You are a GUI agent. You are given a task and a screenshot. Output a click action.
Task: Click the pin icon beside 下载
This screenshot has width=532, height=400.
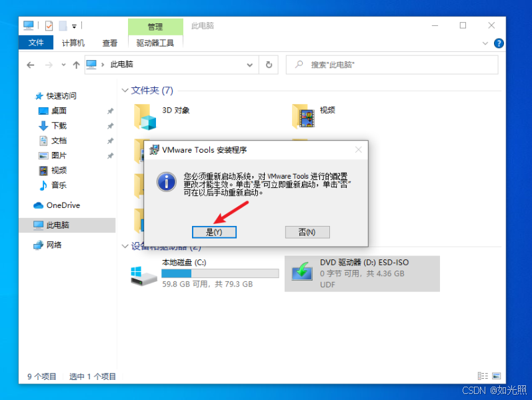(110, 126)
